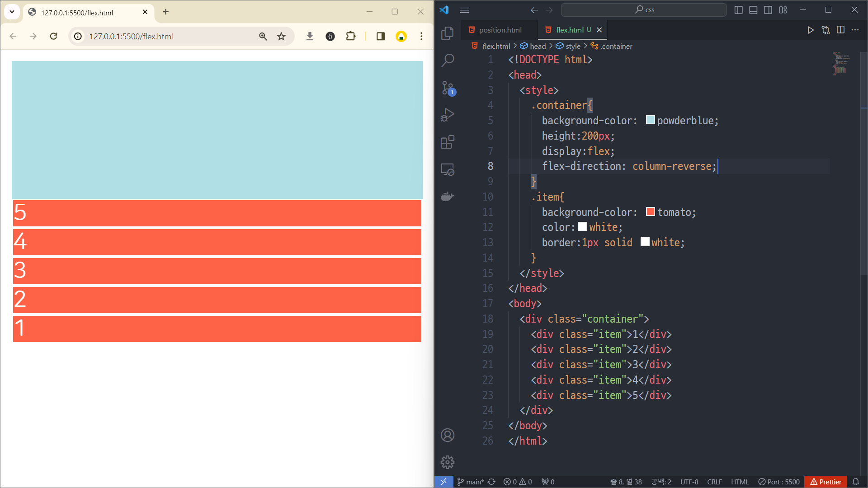The width and height of the screenshot is (868, 488).
Task: Toggle the bottom panel layout button
Action: [x=753, y=10]
